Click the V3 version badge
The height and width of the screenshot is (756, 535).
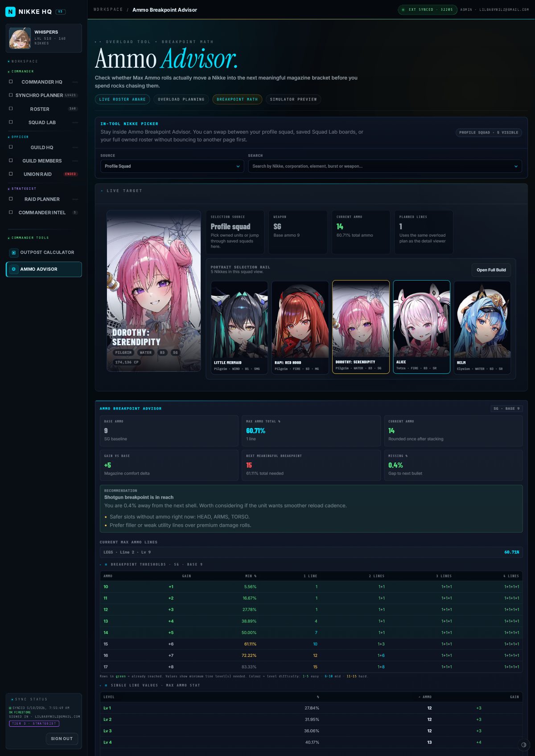[60, 12]
